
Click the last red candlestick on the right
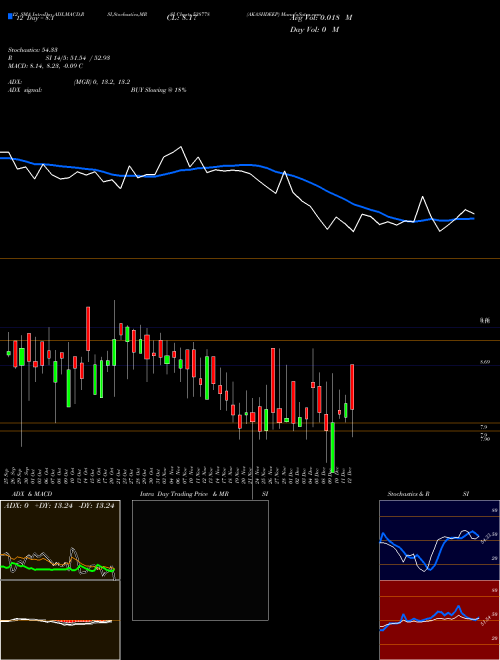coord(352,387)
